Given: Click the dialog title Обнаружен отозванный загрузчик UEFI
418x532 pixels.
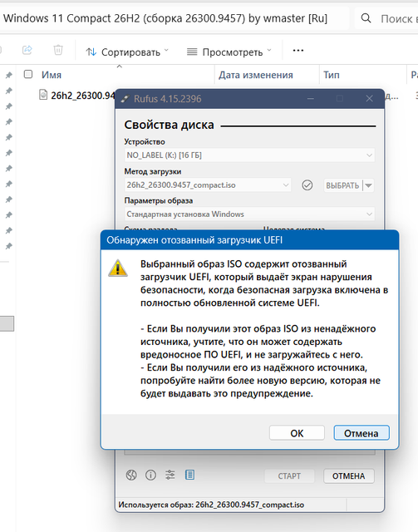Looking at the screenshot, I should pos(194,240).
